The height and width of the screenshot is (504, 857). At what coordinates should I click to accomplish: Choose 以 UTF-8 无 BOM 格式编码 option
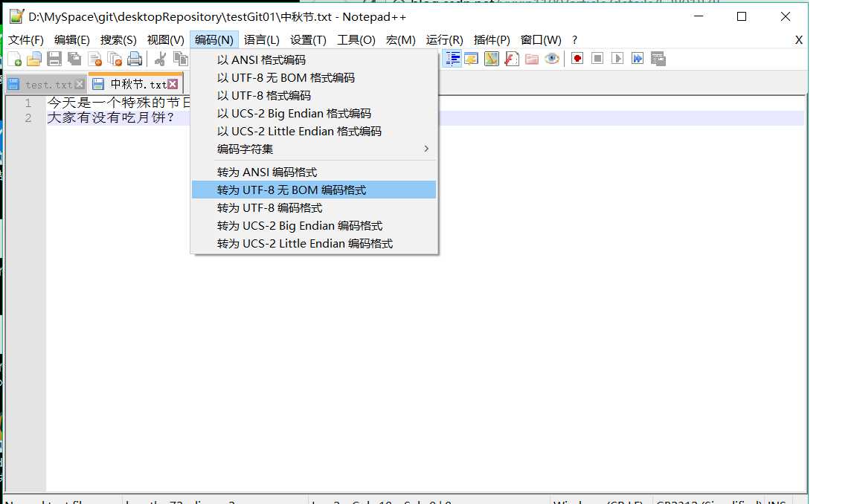(314, 77)
